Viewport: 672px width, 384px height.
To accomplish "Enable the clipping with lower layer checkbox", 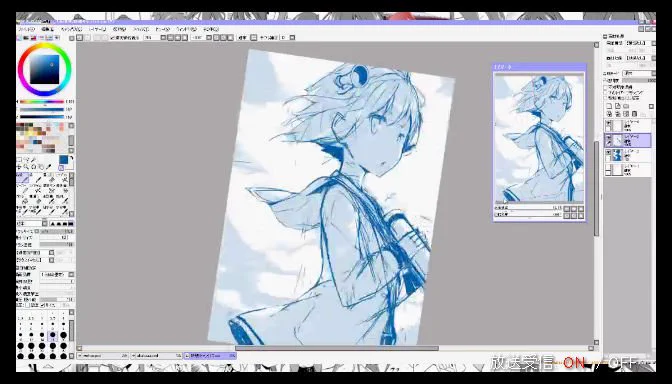I will (606, 93).
